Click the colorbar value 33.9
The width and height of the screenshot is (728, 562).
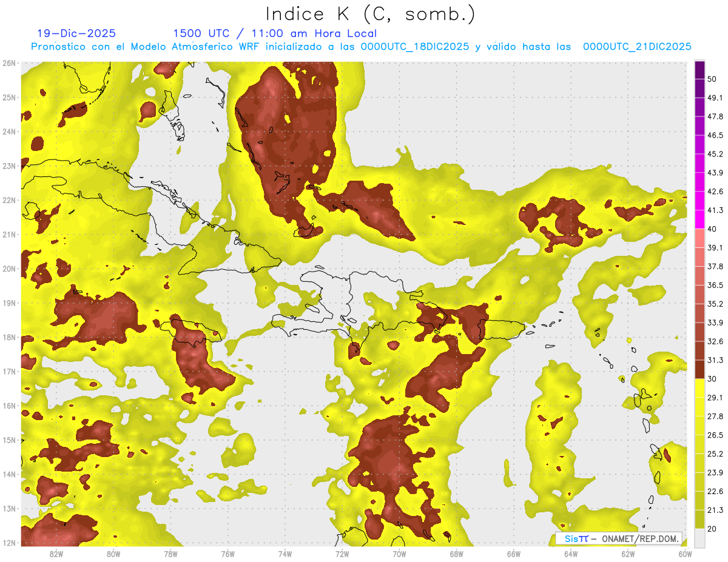coord(715,323)
